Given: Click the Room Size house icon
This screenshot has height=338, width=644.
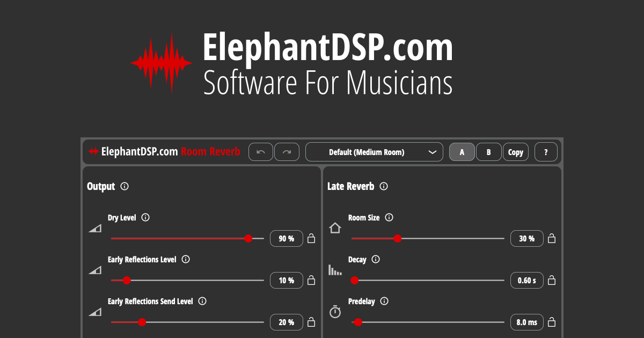Looking at the screenshot, I should click(x=335, y=228).
